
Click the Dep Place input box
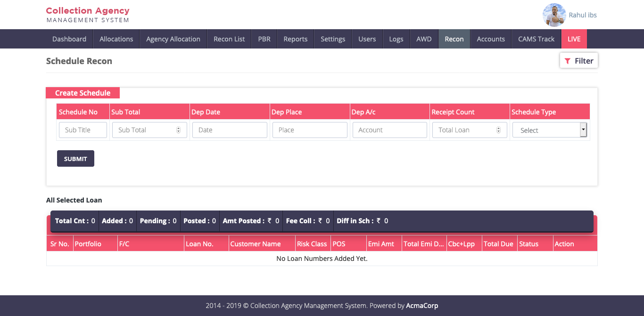pos(310,130)
